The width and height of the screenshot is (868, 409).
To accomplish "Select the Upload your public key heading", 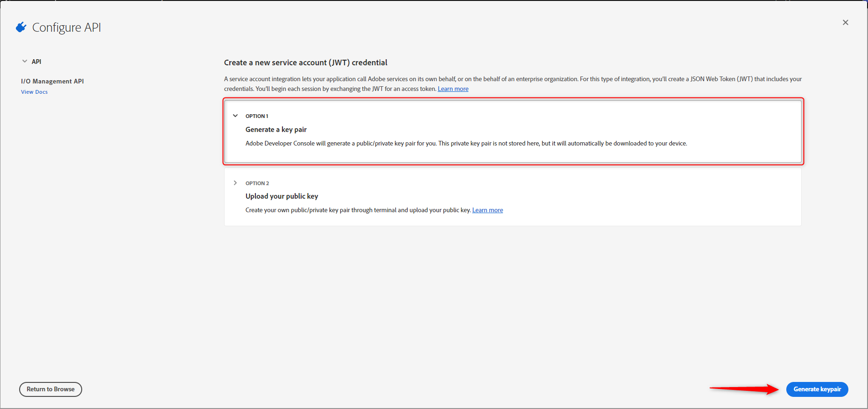I will (x=282, y=196).
